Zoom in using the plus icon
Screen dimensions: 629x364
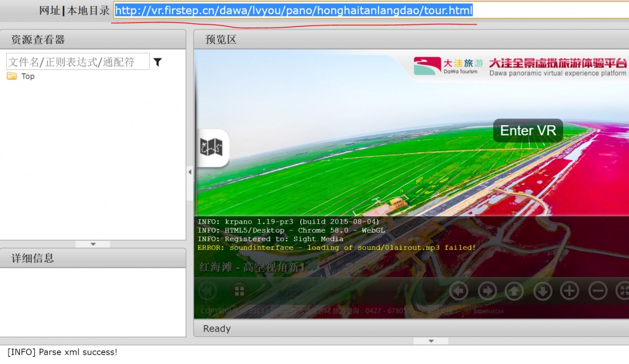pos(569,290)
